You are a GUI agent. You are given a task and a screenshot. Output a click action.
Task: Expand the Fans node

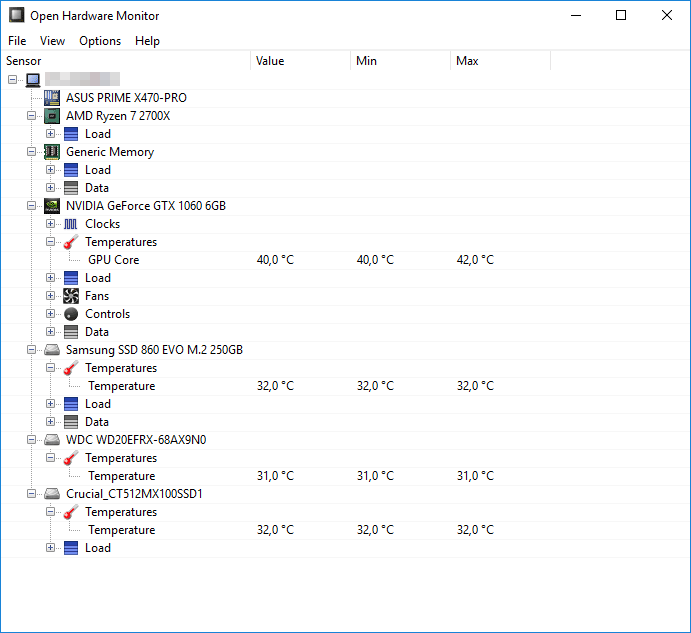pos(50,296)
